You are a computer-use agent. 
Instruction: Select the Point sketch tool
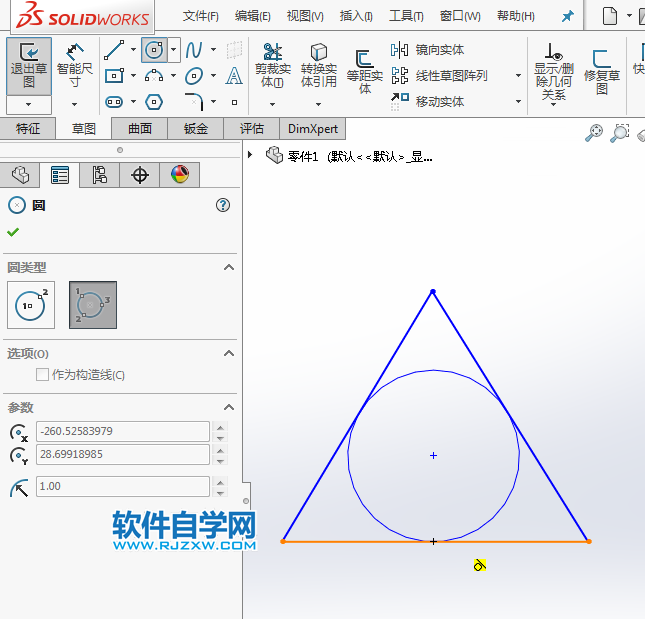tap(234, 102)
